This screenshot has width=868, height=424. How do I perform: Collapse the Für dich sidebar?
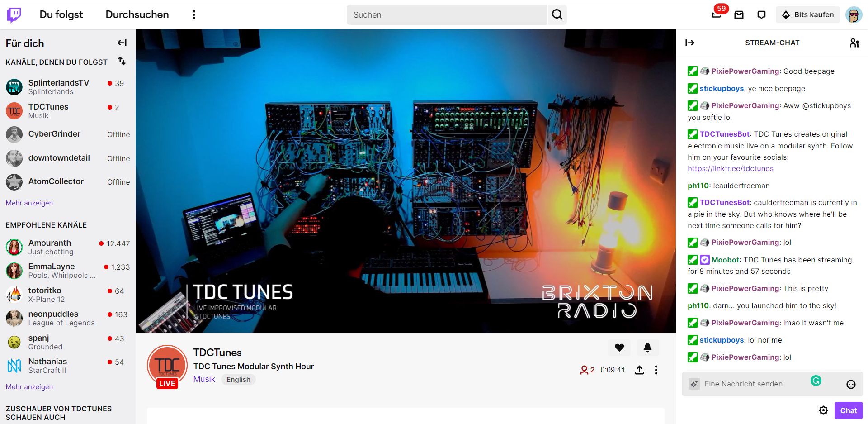[x=122, y=43]
